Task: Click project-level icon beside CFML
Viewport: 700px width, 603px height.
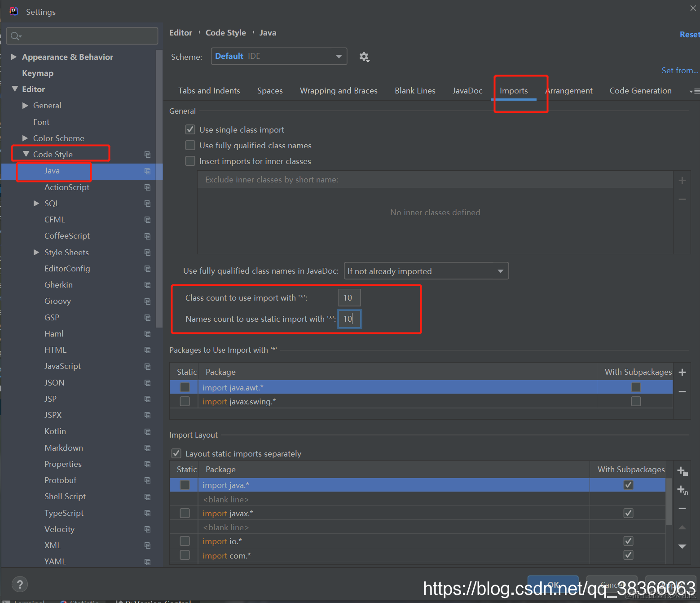Action: 147,220
